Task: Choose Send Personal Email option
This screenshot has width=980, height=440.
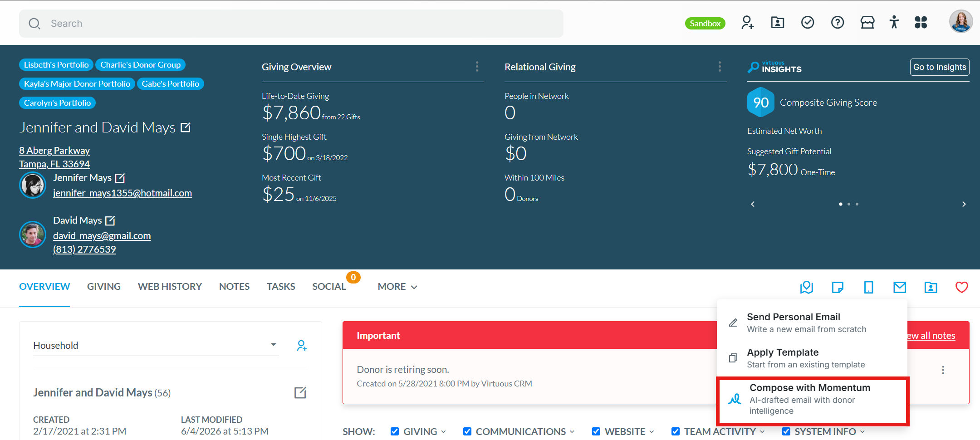Action: tap(812, 323)
